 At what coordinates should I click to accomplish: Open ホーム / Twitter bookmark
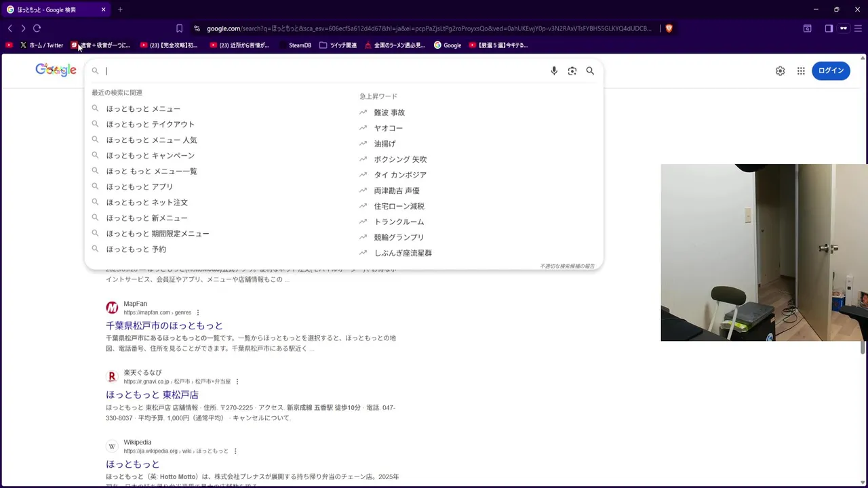pyautogui.click(x=41, y=45)
